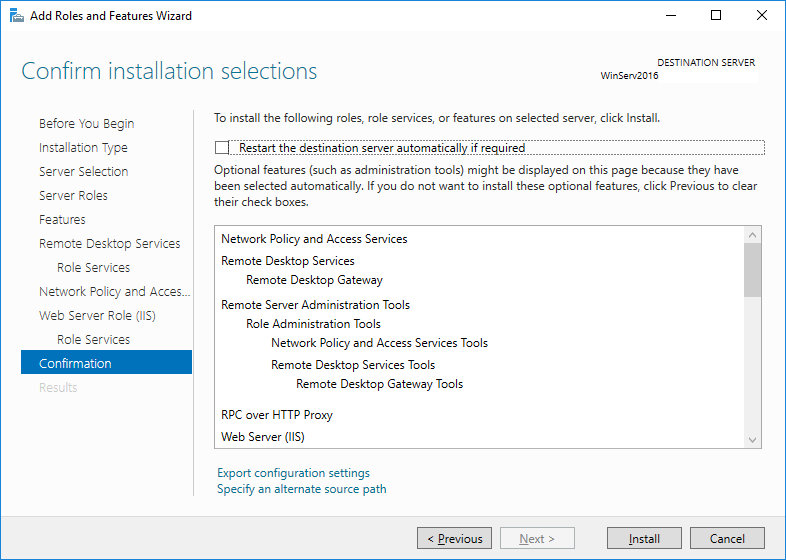The width and height of the screenshot is (786, 560).
Task: Open Role Services under Web Server Role
Action: point(93,340)
